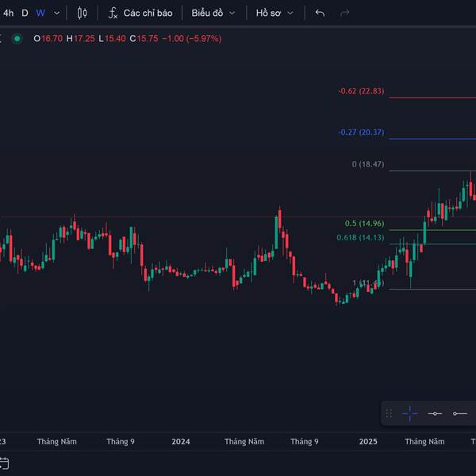Select the blue -0.27 Fibonacci level line

[432, 139]
